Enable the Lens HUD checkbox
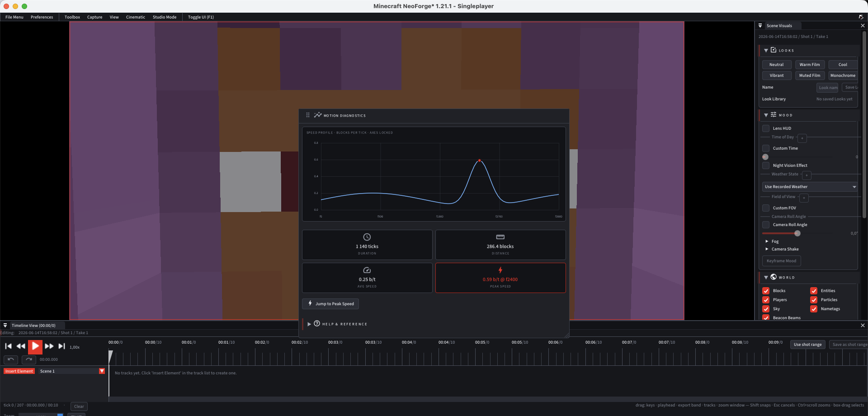The height and width of the screenshot is (416, 868). pos(766,128)
